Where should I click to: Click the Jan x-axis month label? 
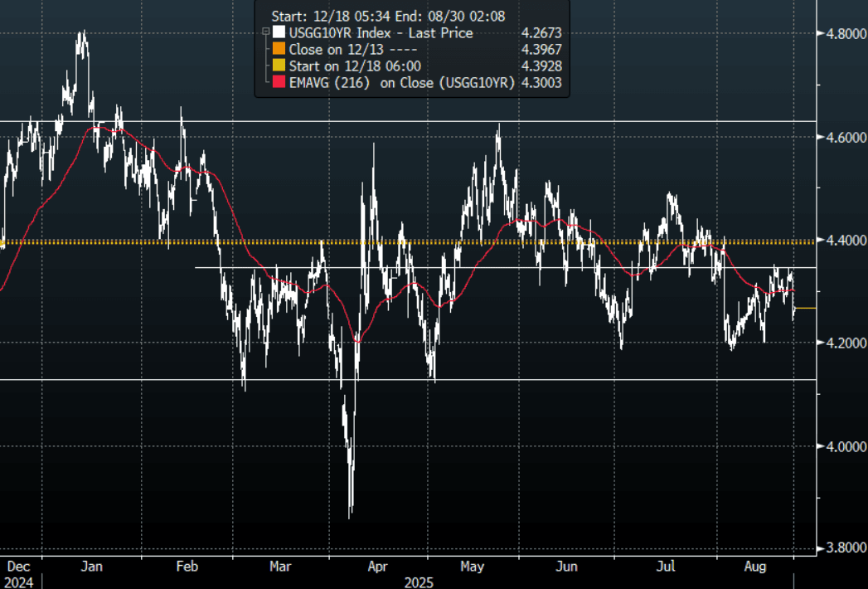91,567
